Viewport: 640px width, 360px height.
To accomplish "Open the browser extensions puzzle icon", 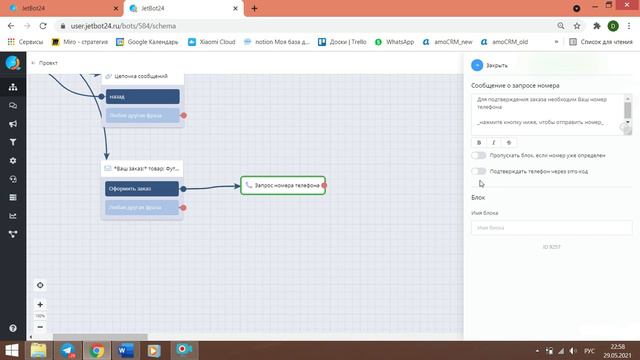I will point(597,26).
